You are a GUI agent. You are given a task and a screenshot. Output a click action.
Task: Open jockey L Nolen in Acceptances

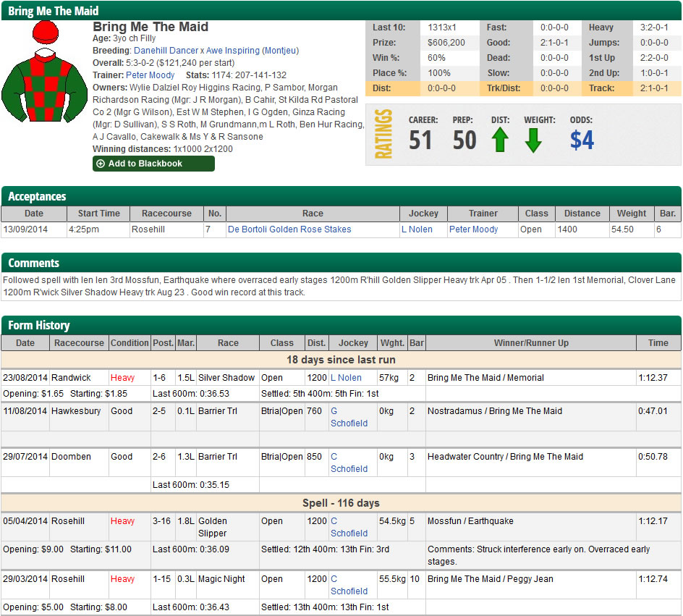click(417, 229)
